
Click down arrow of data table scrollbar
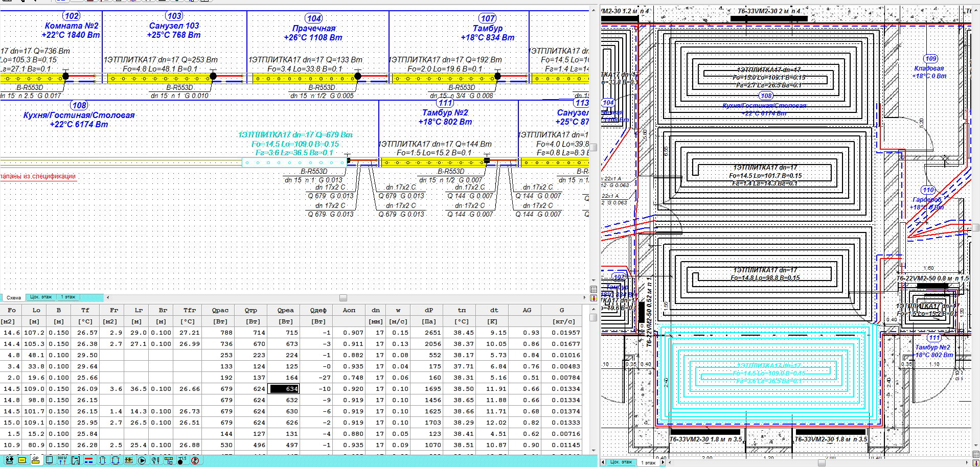(594, 450)
